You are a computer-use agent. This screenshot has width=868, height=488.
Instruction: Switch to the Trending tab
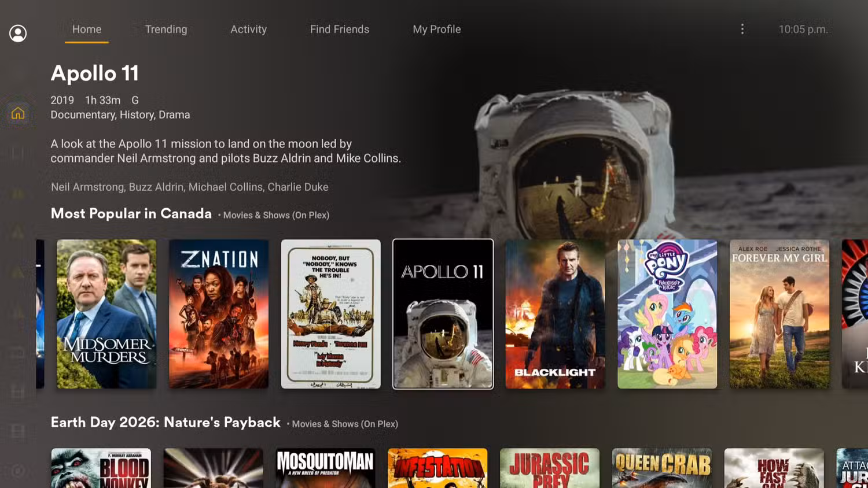(x=166, y=29)
